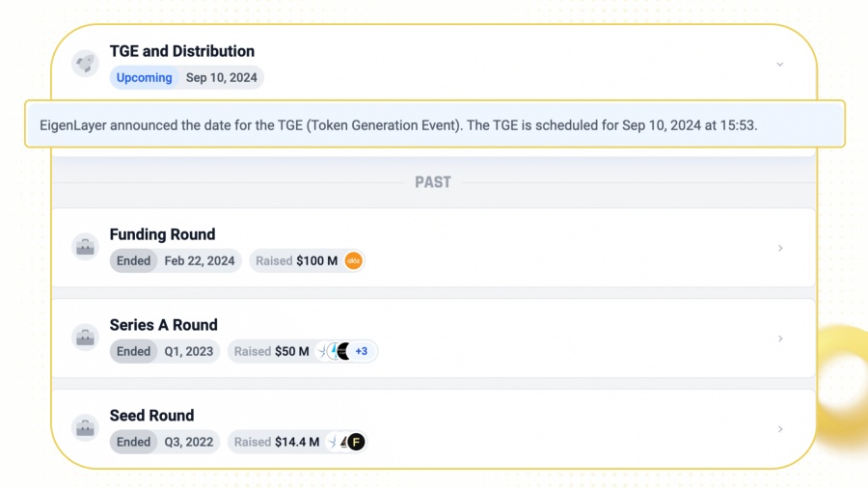Click the briefcase icon beside Seed Round
The image size is (868, 488).
coord(85,427)
